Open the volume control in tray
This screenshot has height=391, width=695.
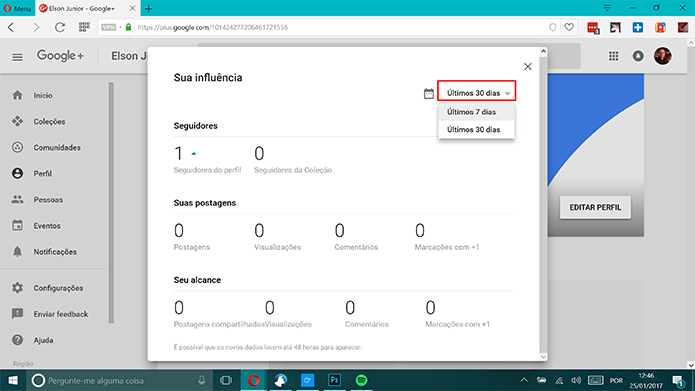[576, 380]
